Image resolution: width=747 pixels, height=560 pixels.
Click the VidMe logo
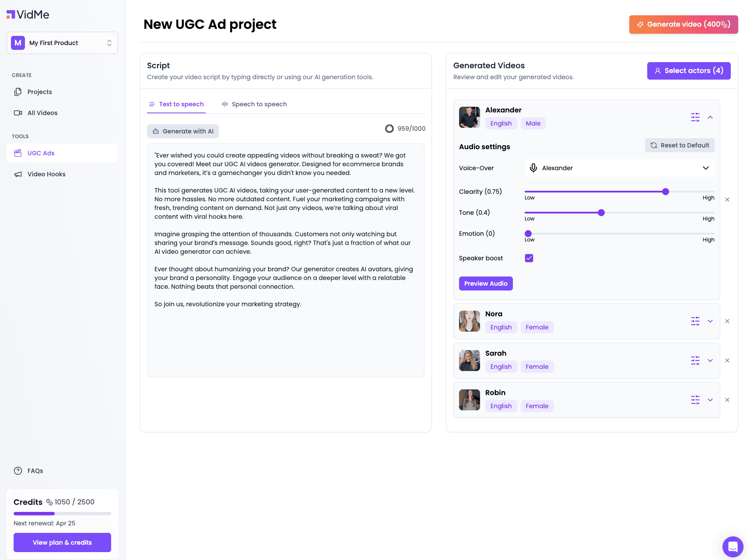coord(28,14)
